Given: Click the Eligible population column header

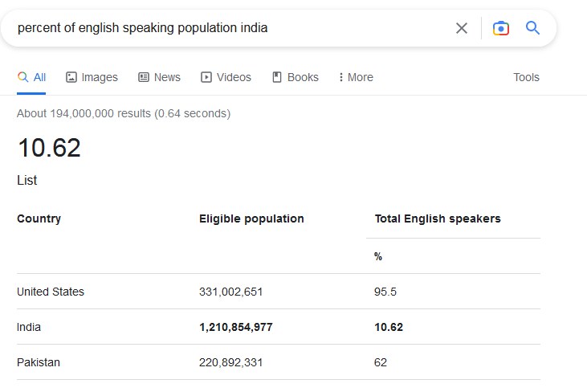Looking at the screenshot, I should tap(251, 218).
